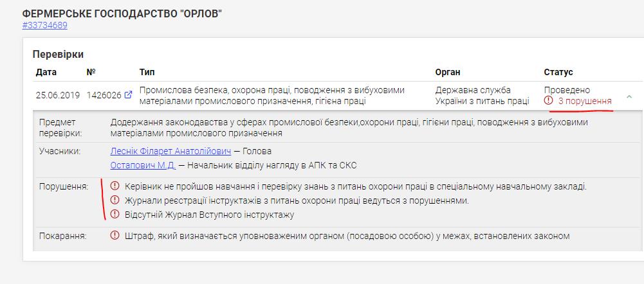644x284 pixels.
Task: Click the "Статус" column header
Action: coord(558,72)
